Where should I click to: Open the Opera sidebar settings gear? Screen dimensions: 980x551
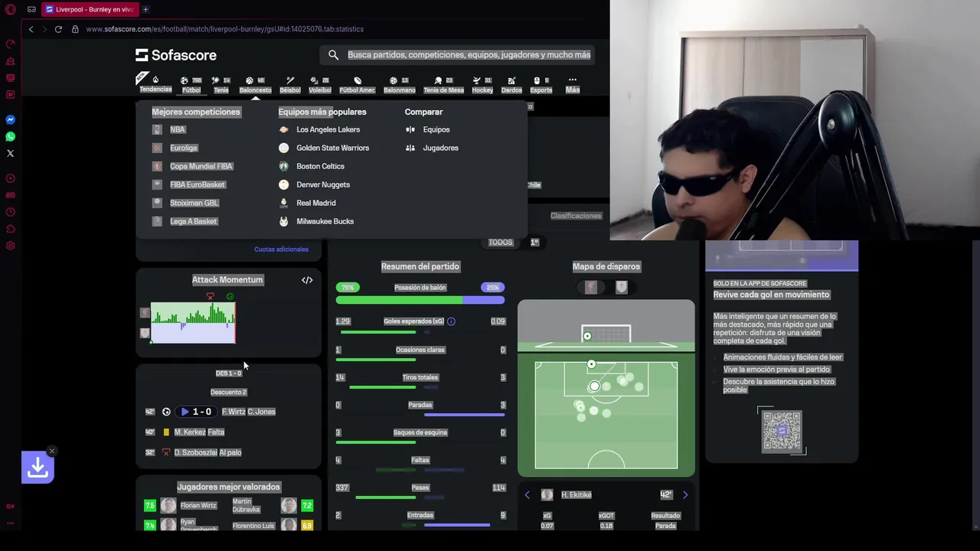coord(11,246)
